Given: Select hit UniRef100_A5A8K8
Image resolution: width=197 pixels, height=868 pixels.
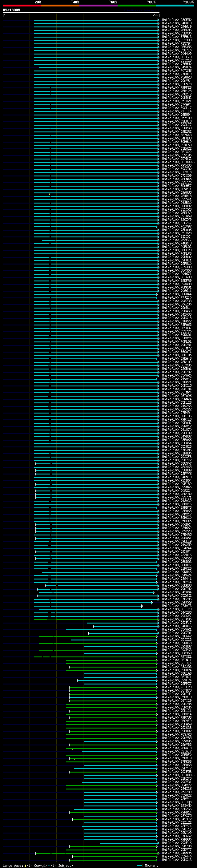Looking at the screenshot, I should pos(177,78).
